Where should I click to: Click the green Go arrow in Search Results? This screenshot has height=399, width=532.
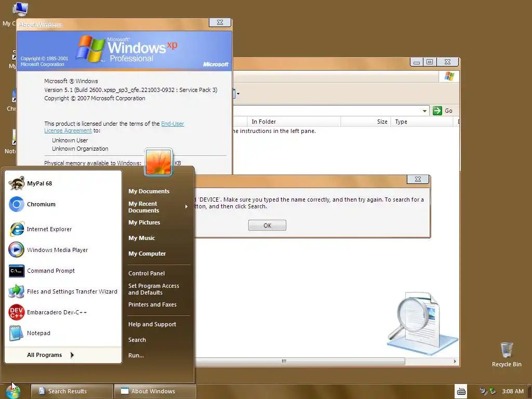pyautogui.click(x=437, y=111)
